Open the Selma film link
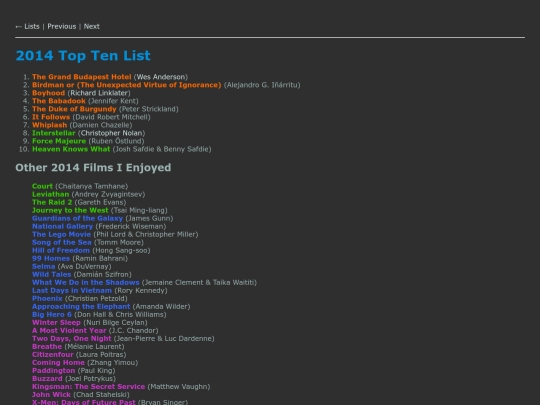Viewport: 540px width, 405px height. tap(44, 266)
